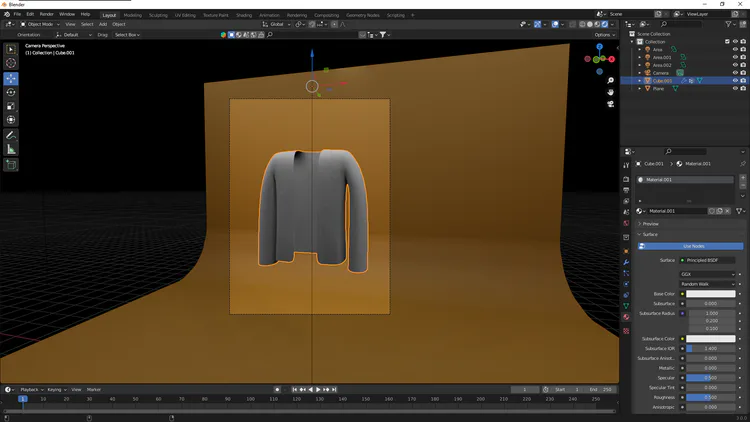Open Global transform orientation dropdown
Viewport: 750px width, 422px height.
coord(276,24)
